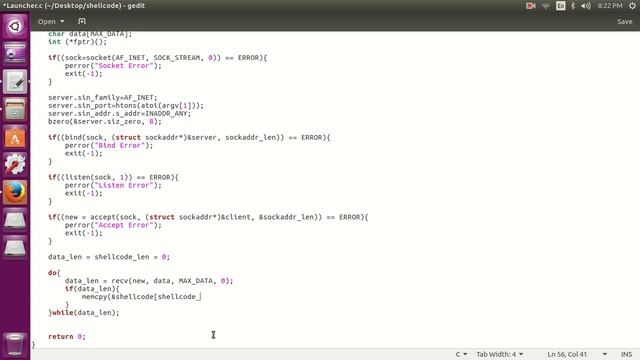Open the keyboard input source indicator
Viewport: 640px width, 360px height.
560,6
